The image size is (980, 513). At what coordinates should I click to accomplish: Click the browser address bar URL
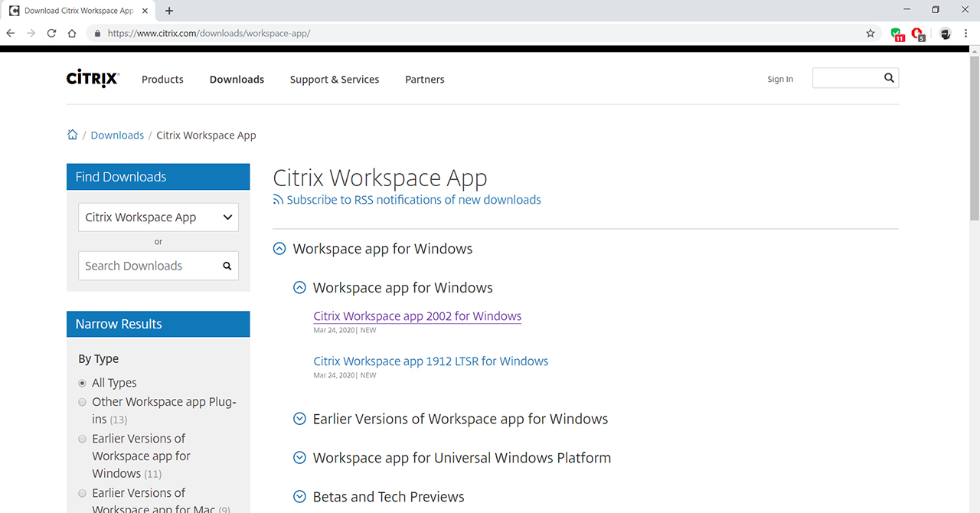[209, 34]
